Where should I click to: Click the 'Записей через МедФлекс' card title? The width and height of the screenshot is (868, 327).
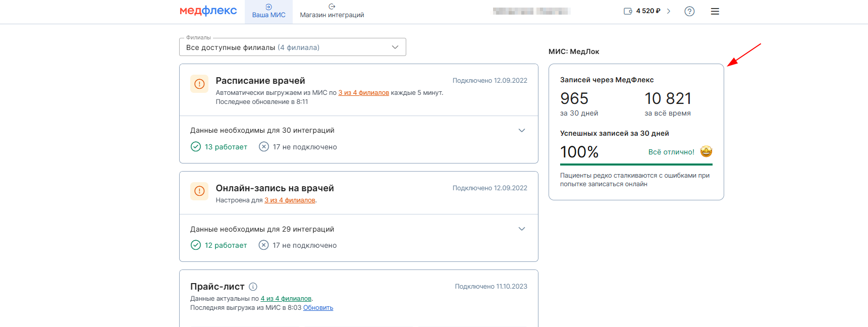(607, 80)
